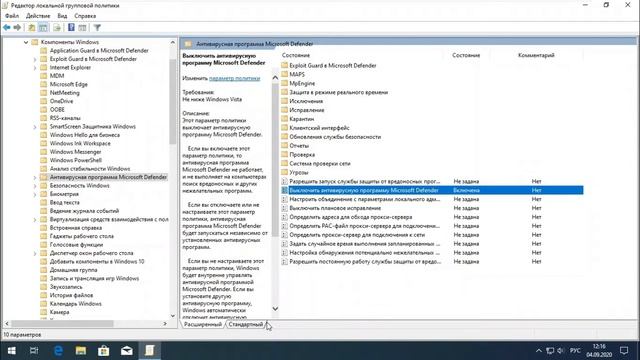Click the RUS language indicator in tray
This screenshot has width=640, height=360.
[575, 351]
